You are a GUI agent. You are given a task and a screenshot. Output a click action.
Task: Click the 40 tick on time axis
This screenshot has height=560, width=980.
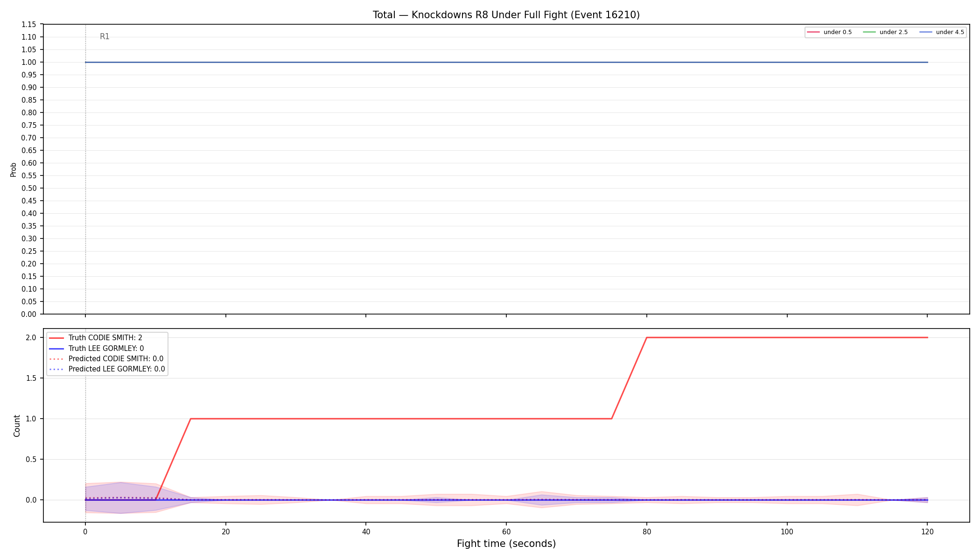[366, 532]
